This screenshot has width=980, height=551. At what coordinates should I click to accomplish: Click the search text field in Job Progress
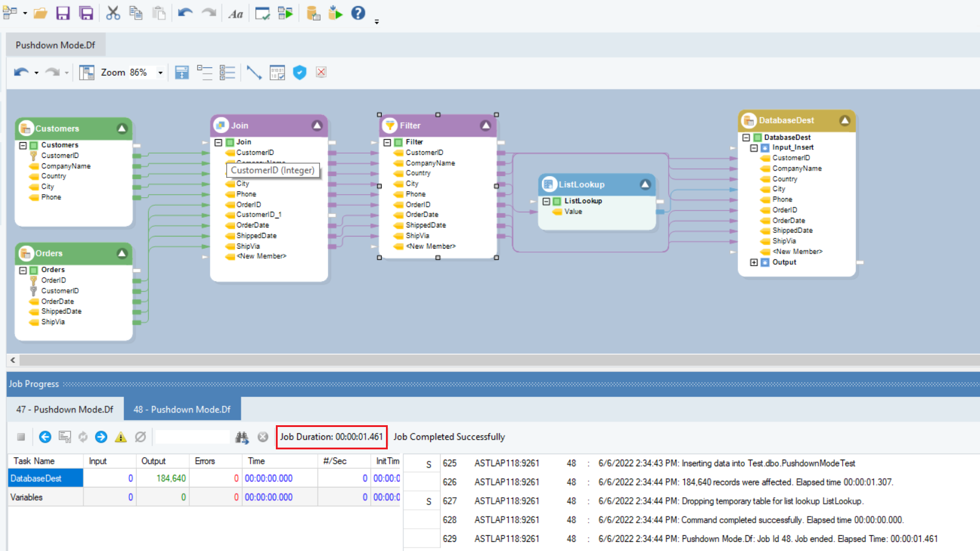[192, 437]
